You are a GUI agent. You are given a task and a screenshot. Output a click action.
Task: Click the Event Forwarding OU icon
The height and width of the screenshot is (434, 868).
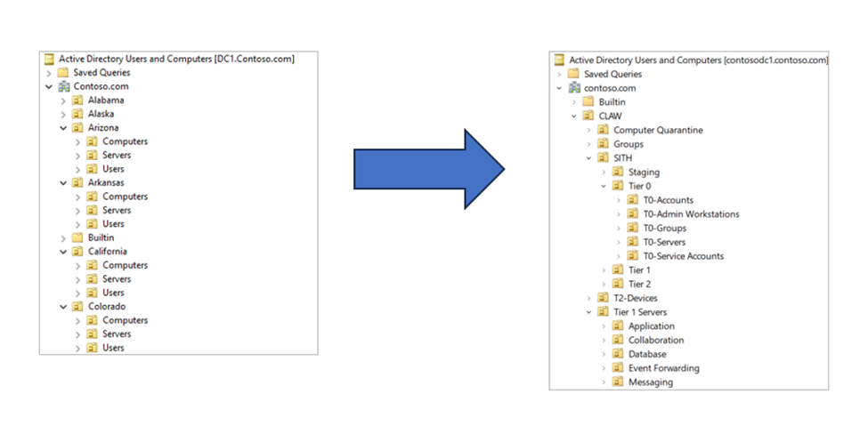[618, 367]
